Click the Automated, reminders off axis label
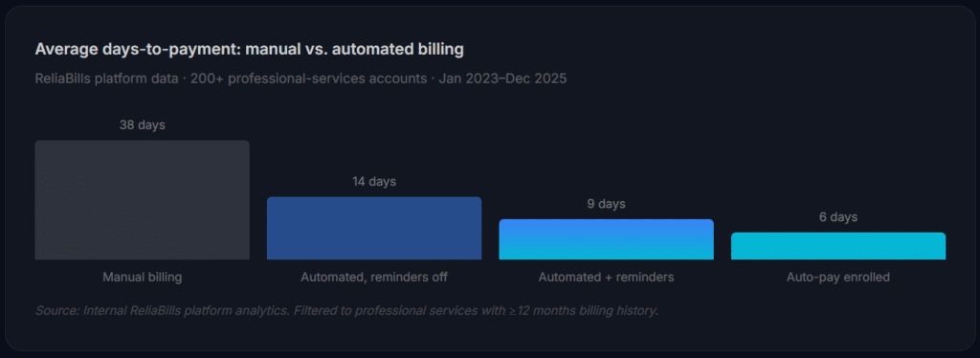This screenshot has height=358, width=980. pyautogui.click(x=374, y=277)
